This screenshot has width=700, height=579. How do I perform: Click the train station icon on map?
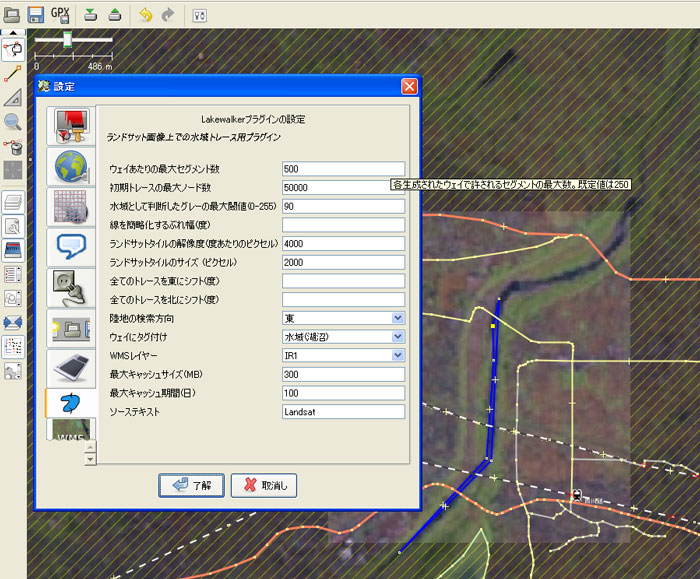577,495
